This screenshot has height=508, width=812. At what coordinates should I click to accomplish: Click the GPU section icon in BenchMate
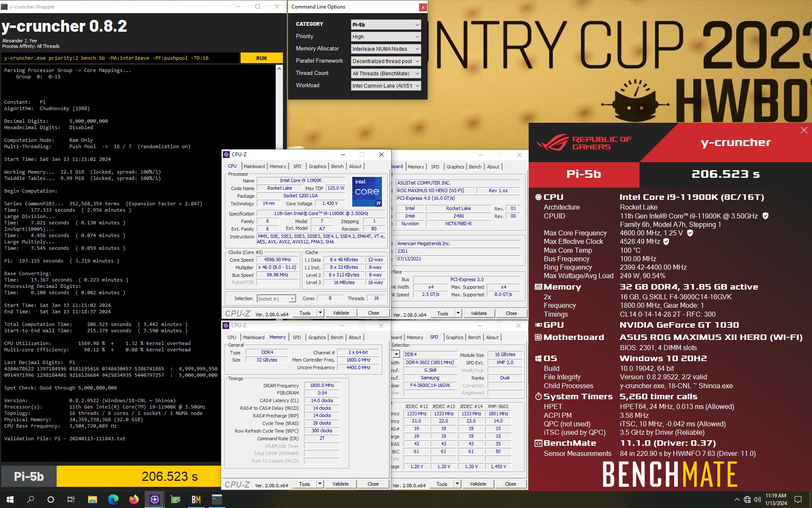538,325
